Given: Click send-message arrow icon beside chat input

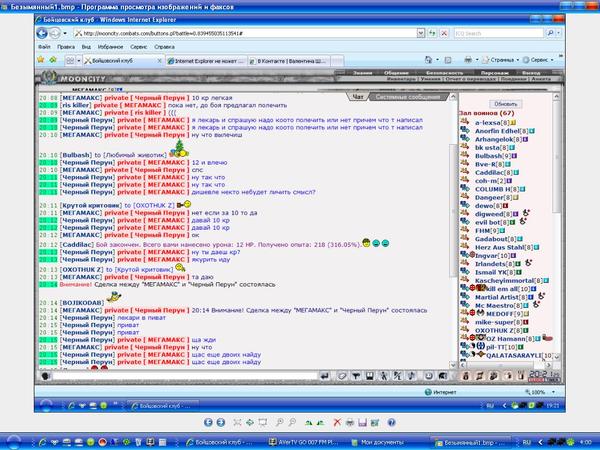Looking at the screenshot, I should [x=324, y=377].
